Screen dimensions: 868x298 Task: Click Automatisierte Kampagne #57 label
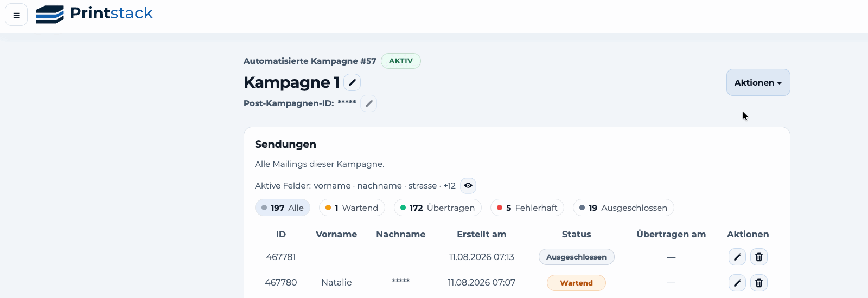click(x=310, y=61)
